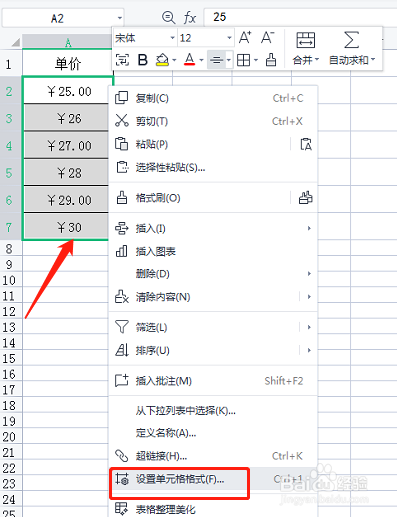Click the borders grid icon
397x517 pixels.
(x=243, y=60)
